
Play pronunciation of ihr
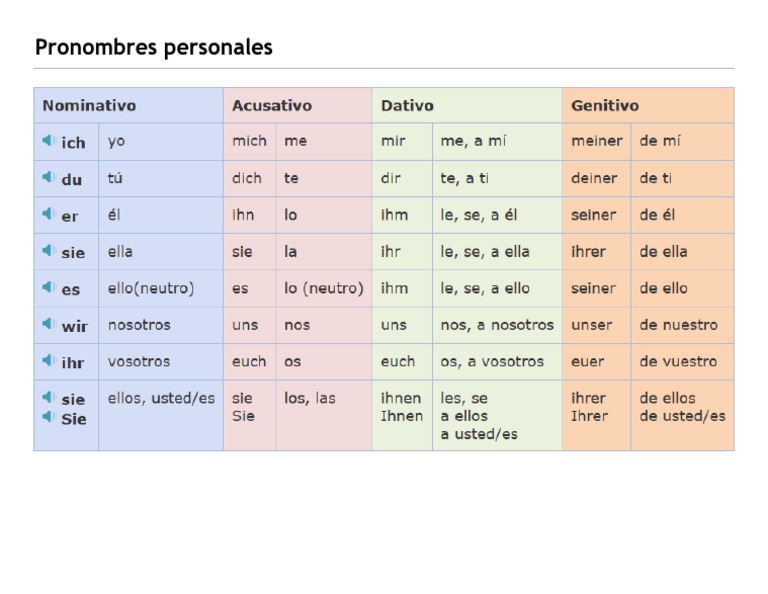coord(48,361)
